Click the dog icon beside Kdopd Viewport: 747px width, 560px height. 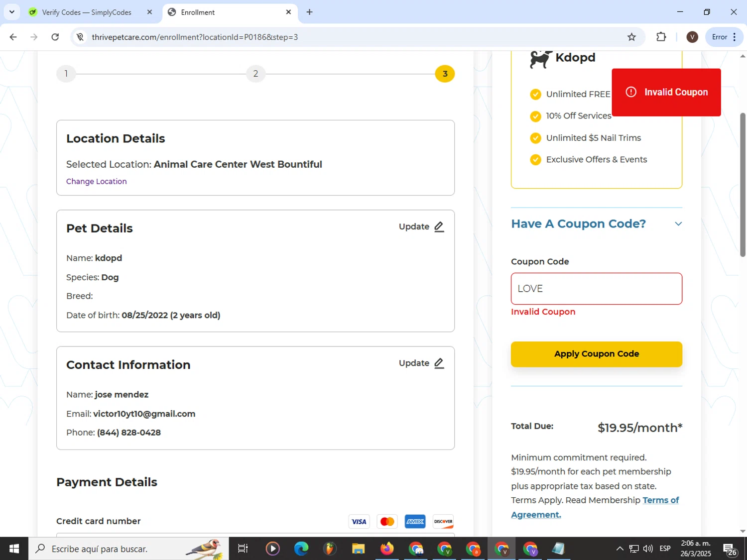541,59
